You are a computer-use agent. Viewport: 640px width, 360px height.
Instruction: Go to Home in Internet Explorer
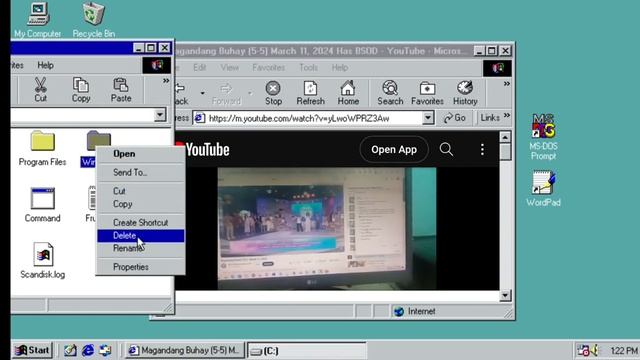(x=348, y=93)
